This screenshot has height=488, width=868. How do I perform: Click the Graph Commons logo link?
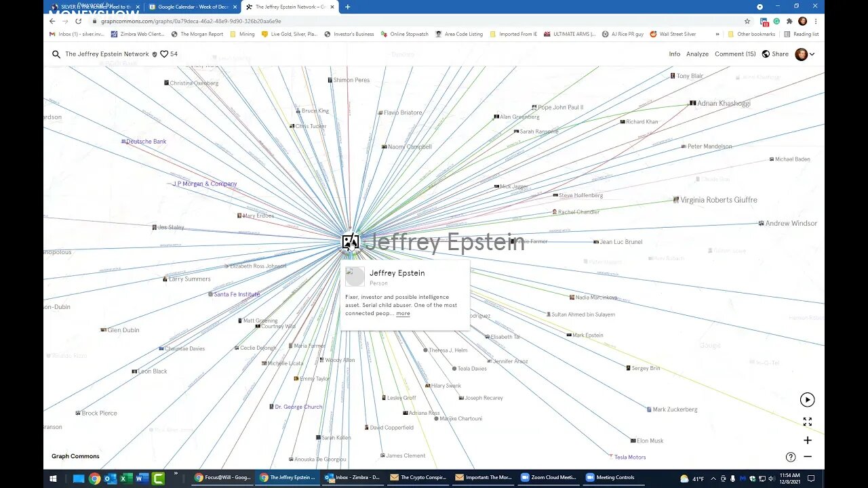[x=75, y=456]
